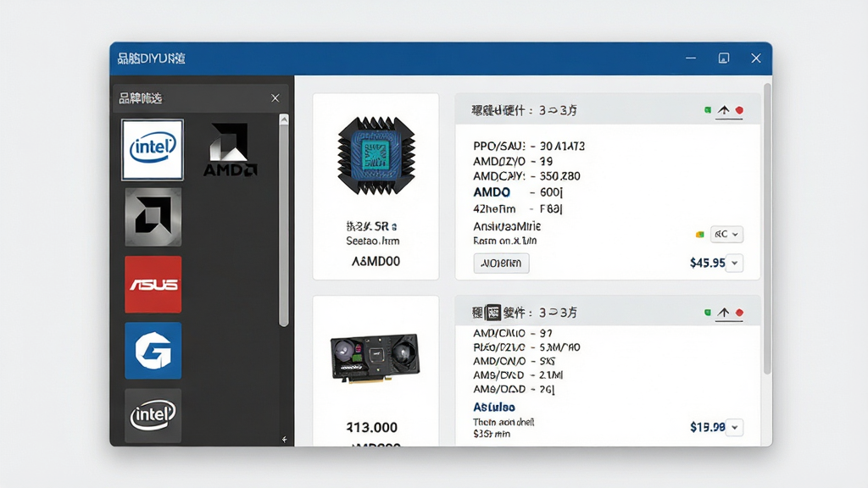This screenshot has height=488, width=868.
Task: Click the $15.98 price text
Action: (x=707, y=427)
